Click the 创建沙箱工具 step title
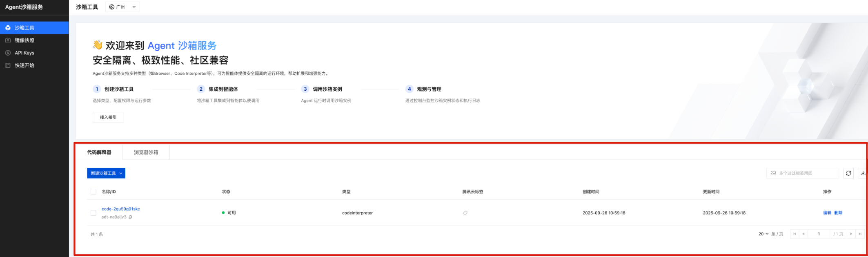Image resolution: width=868 pixels, height=257 pixels. tap(119, 89)
